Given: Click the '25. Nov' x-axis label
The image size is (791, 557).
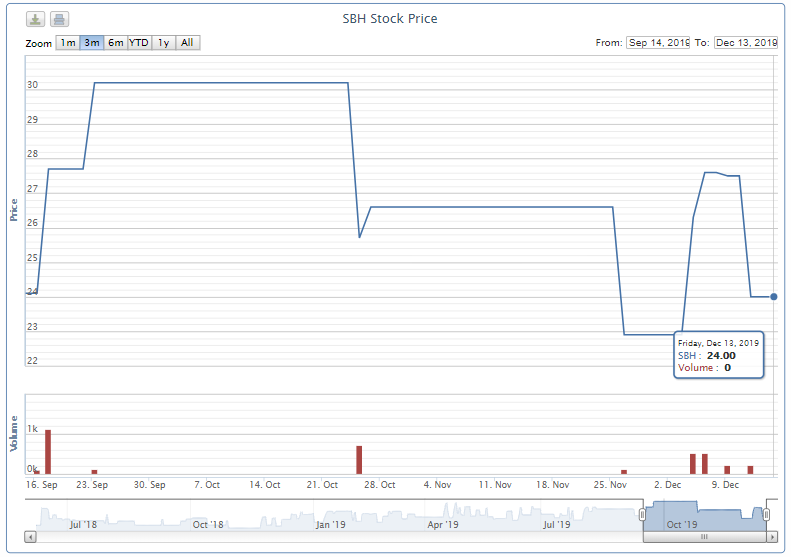Looking at the screenshot, I should 610,485.
